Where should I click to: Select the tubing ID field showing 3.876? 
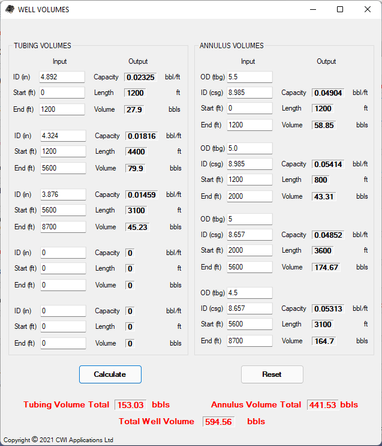[63, 194]
